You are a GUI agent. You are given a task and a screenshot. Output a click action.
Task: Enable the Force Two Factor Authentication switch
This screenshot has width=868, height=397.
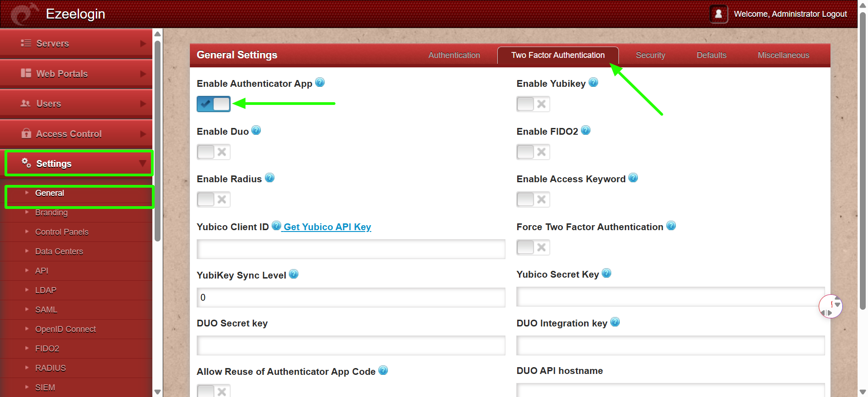tap(533, 247)
